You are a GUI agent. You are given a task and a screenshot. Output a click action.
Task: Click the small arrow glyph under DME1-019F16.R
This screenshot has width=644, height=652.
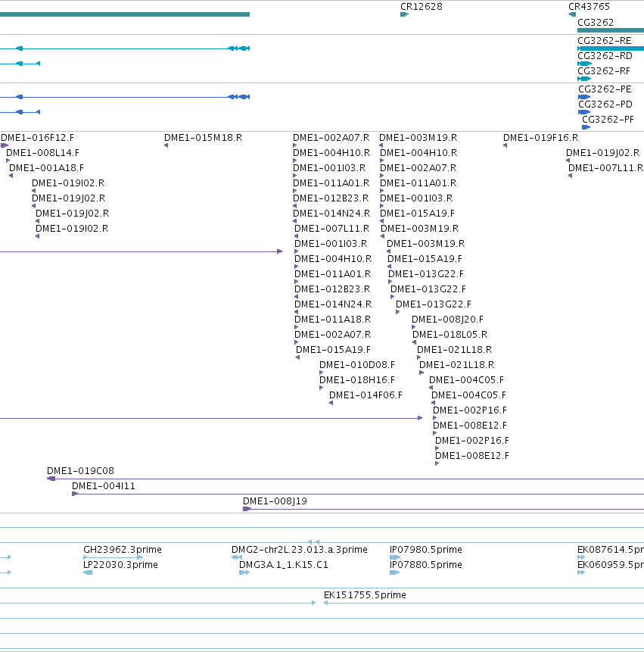pyautogui.click(x=506, y=145)
